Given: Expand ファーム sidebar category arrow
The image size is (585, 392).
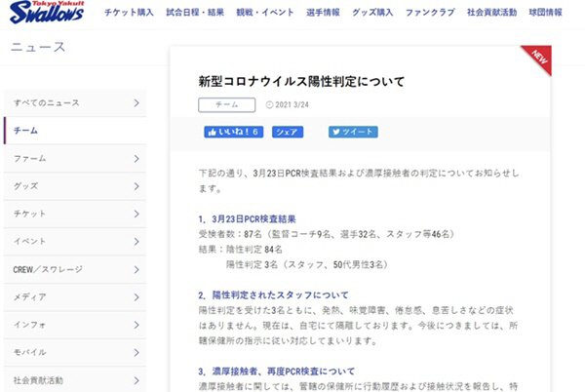Looking at the screenshot, I should point(136,158).
